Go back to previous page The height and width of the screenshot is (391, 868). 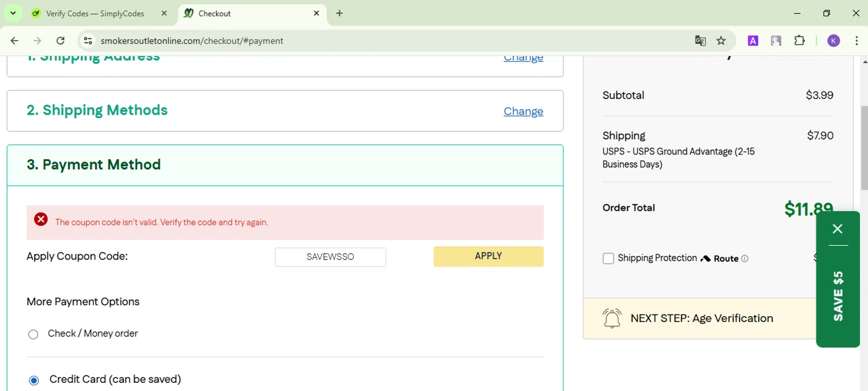pyautogui.click(x=14, y=41)
